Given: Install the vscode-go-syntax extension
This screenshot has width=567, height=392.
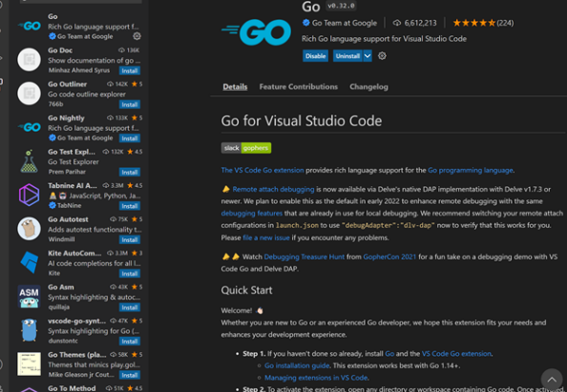Looking at the screenshot, I should [130, 341].
